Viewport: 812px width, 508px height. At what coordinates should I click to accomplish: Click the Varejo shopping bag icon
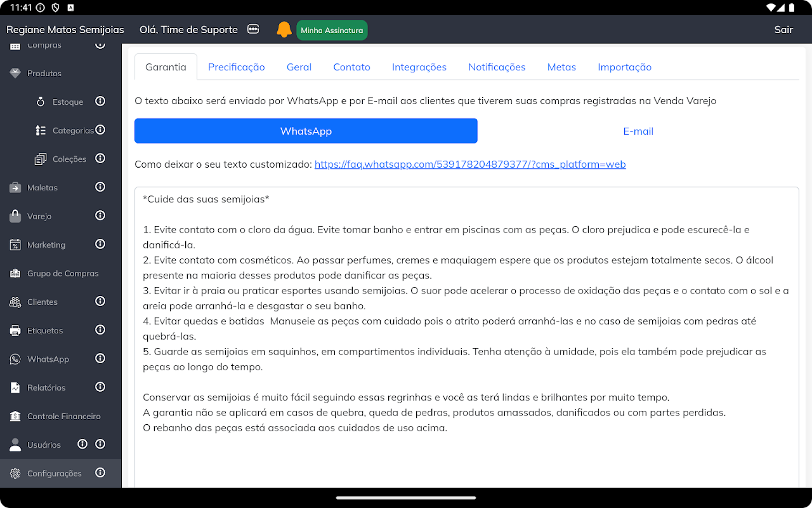tap(15, 216)
